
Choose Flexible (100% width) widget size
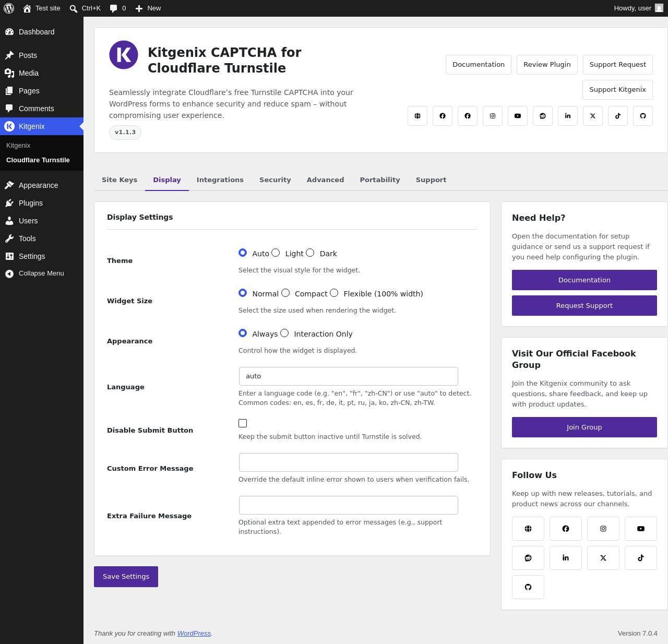pos(334,293)
